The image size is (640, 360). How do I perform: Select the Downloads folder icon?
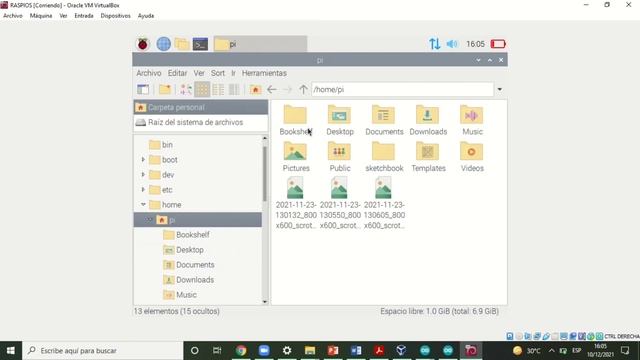pyautogui.click(x=427, y=115)
